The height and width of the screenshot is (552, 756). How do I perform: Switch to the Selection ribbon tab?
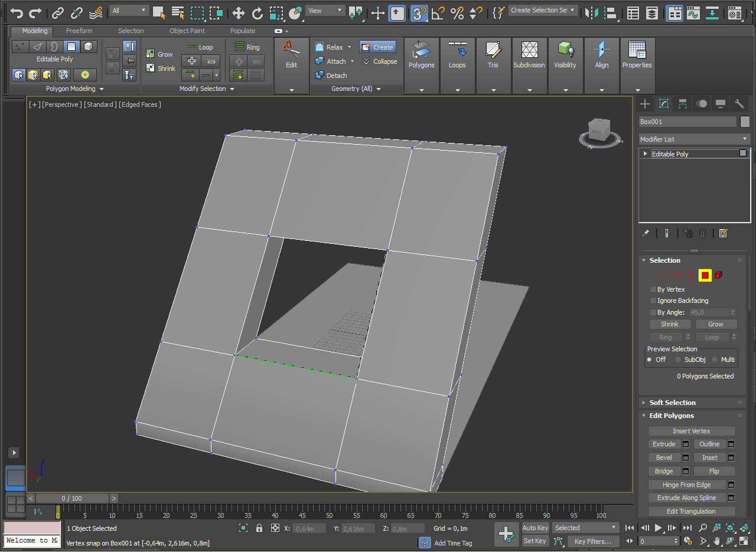[x=131, y=31]
